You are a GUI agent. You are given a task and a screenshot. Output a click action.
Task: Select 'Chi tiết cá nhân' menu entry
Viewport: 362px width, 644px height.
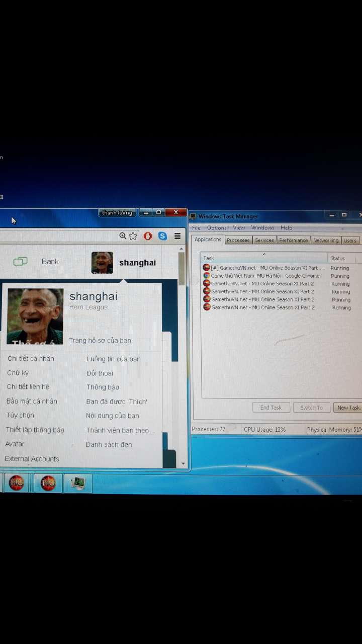(31, 359)
